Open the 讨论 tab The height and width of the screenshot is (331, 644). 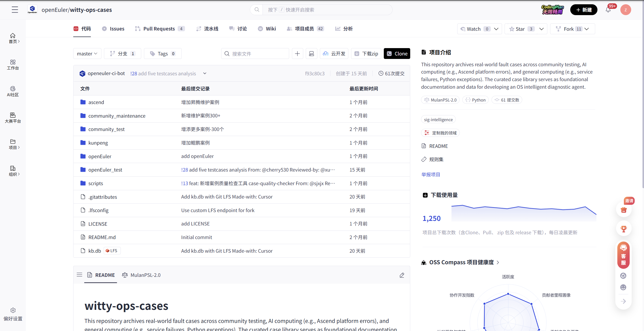tap(238, 29)
